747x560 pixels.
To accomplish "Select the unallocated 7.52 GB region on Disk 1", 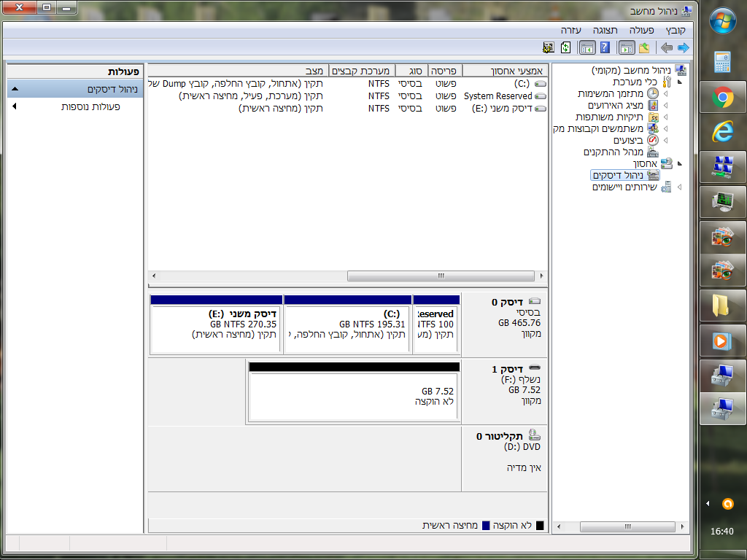I will [354, 392].
